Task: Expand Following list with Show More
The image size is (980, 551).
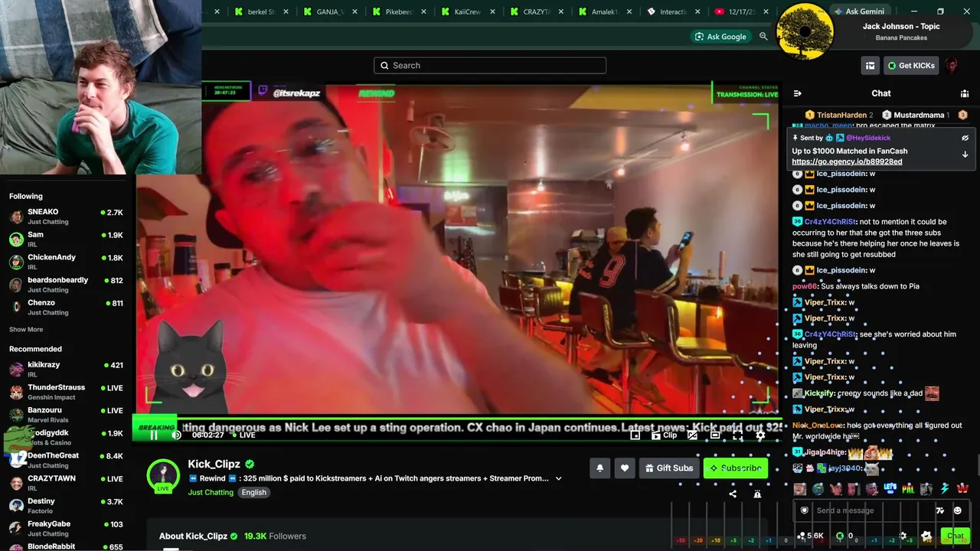Action: pos(26,330)
